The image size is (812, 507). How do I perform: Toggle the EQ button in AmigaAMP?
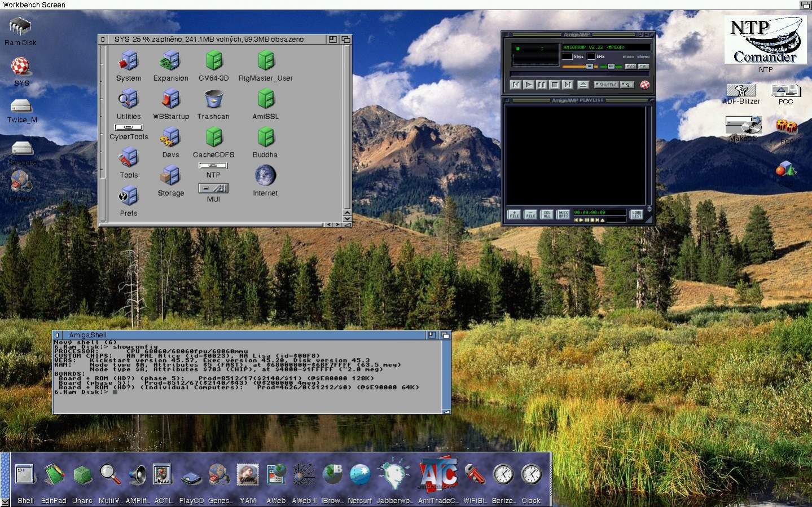631,67
